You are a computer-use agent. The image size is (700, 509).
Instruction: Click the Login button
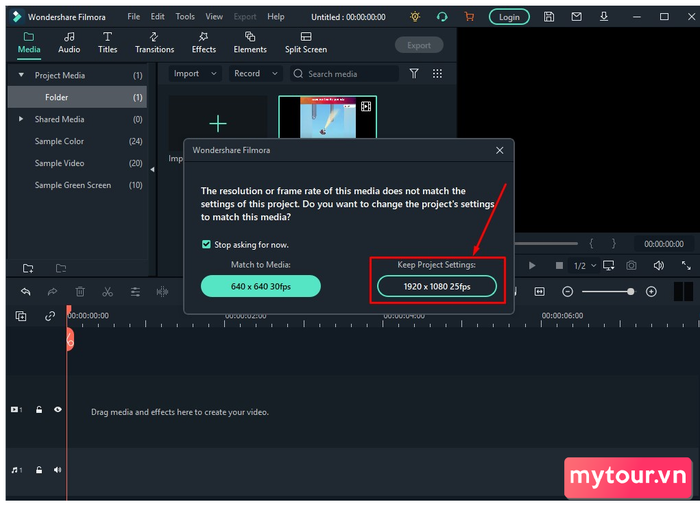click(509, 17)
